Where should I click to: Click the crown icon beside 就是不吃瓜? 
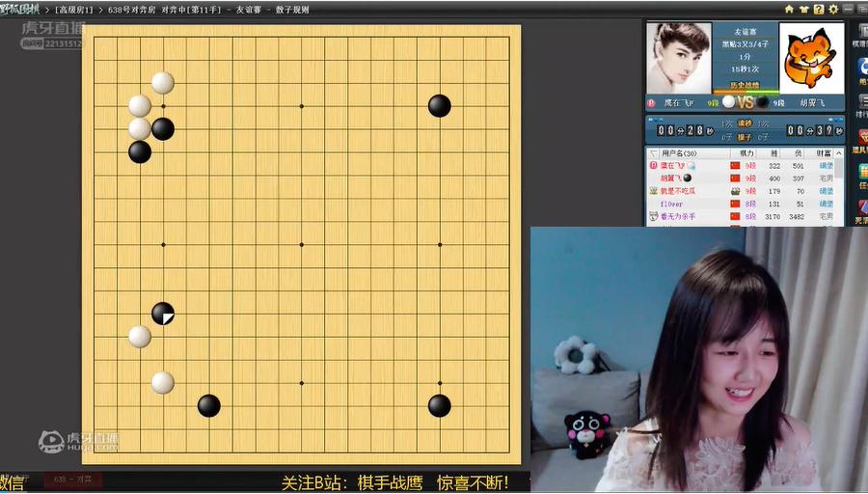[x=653, y=190]
